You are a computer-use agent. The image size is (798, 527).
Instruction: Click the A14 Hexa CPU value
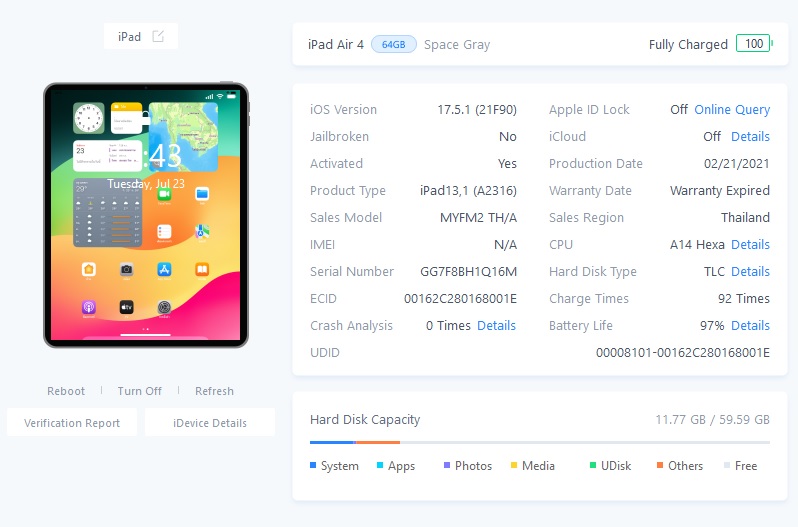[697, 244]
